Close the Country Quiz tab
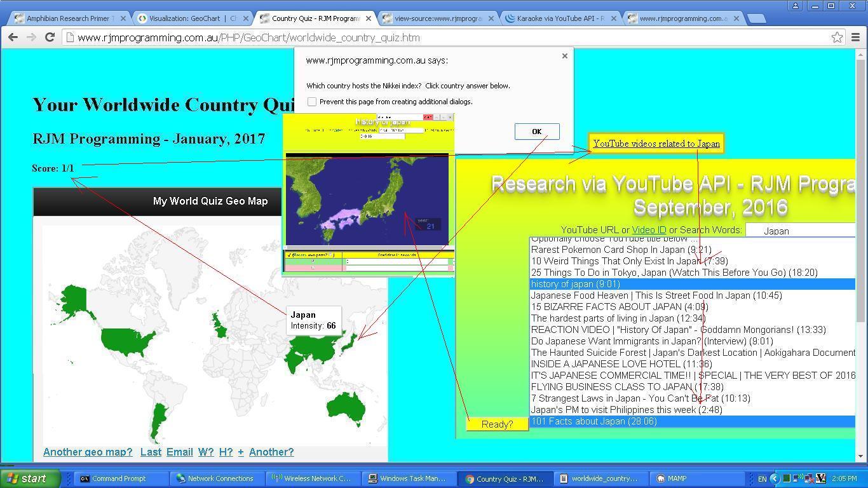This screenshot has height=488, width=868. [369, 18]
